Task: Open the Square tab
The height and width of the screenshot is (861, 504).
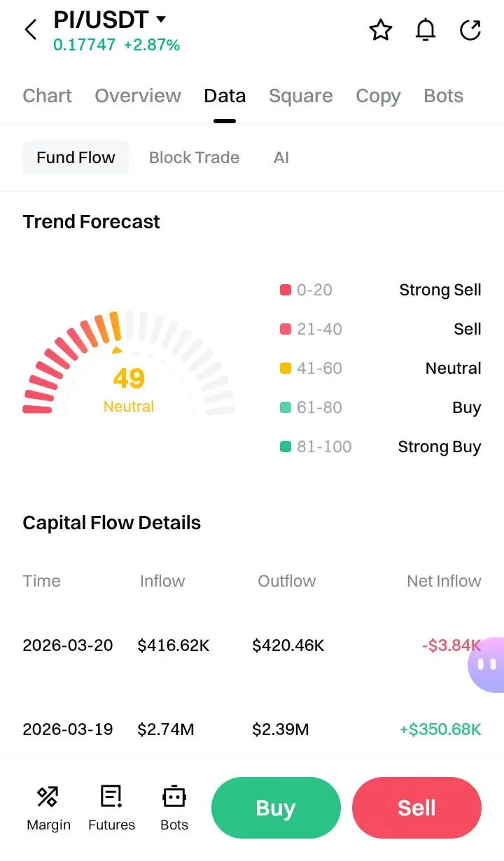Action: 301,96
